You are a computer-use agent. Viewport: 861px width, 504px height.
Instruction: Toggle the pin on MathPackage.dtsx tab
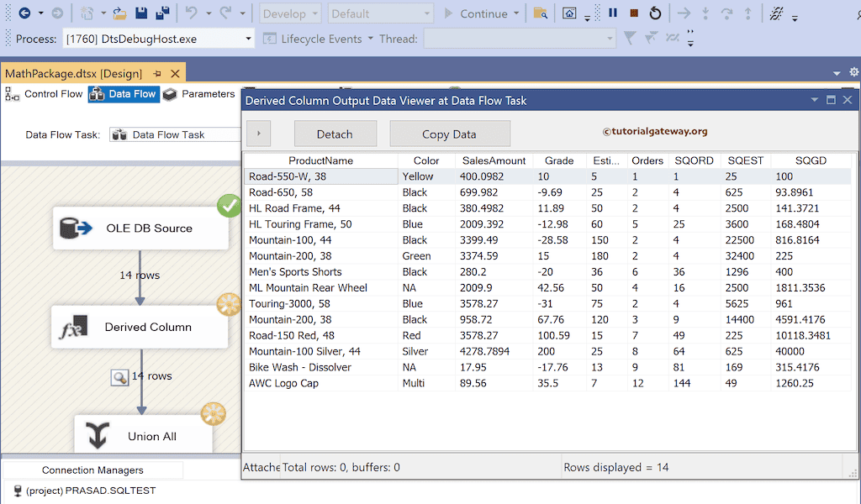[x=159, y=73]
